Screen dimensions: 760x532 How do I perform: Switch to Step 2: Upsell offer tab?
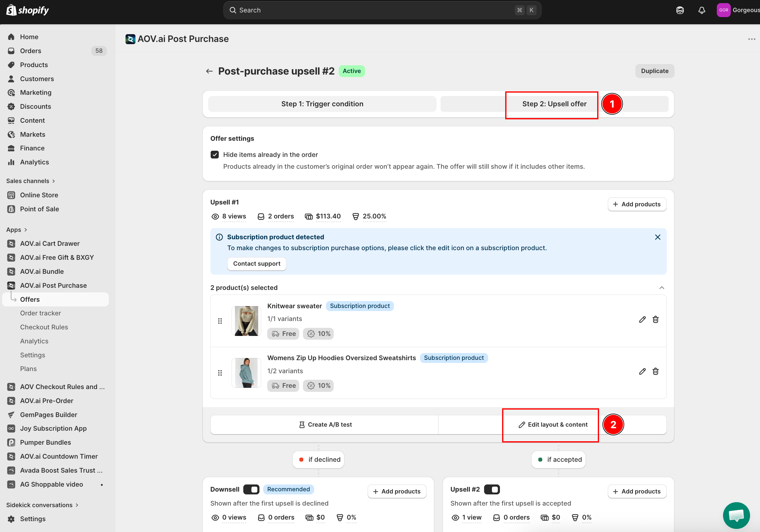554,104
